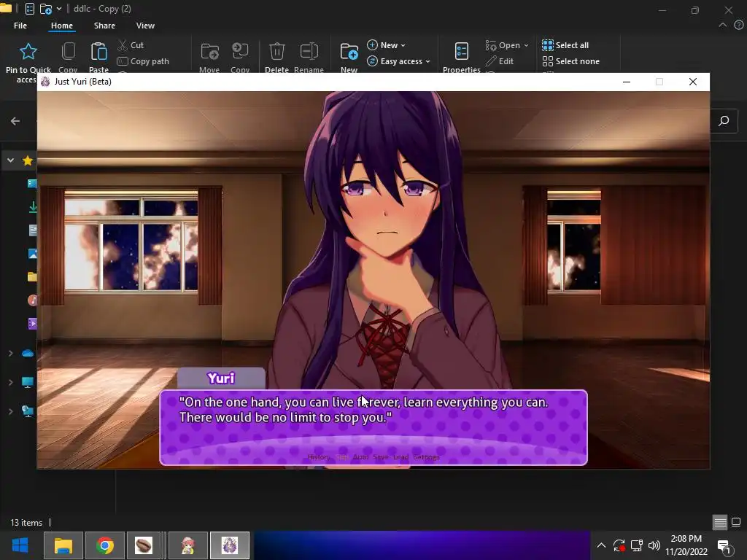Image resolution: width=747 pixels, height=560 pixels.
Task: Click Copy path in the ribbon
Action: coord(143,61)
